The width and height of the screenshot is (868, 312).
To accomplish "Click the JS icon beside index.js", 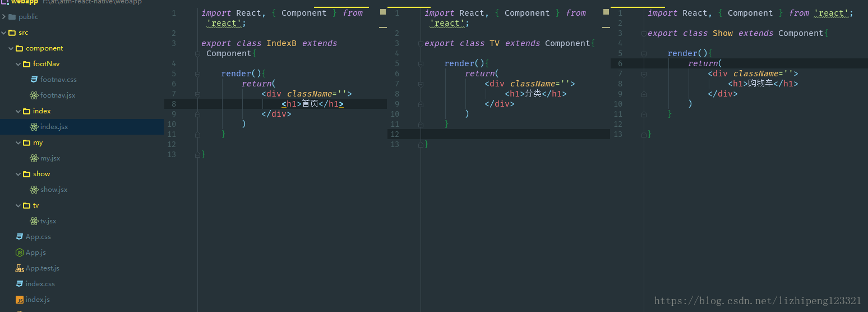I will click(20, 300).
